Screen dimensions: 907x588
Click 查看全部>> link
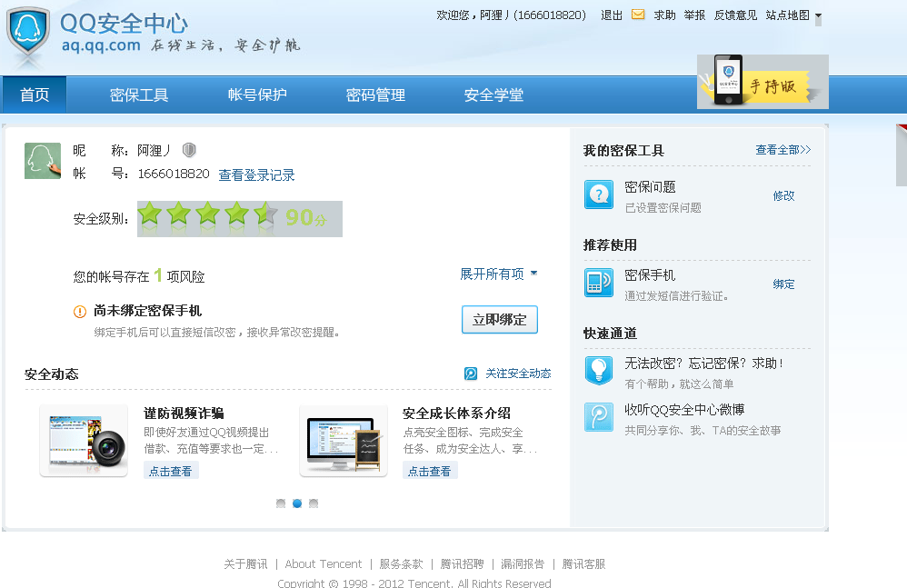click(783, 150)
